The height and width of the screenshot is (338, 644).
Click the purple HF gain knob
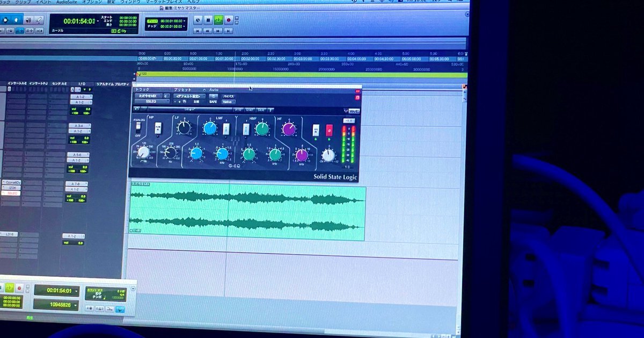[x=289, y=129]
